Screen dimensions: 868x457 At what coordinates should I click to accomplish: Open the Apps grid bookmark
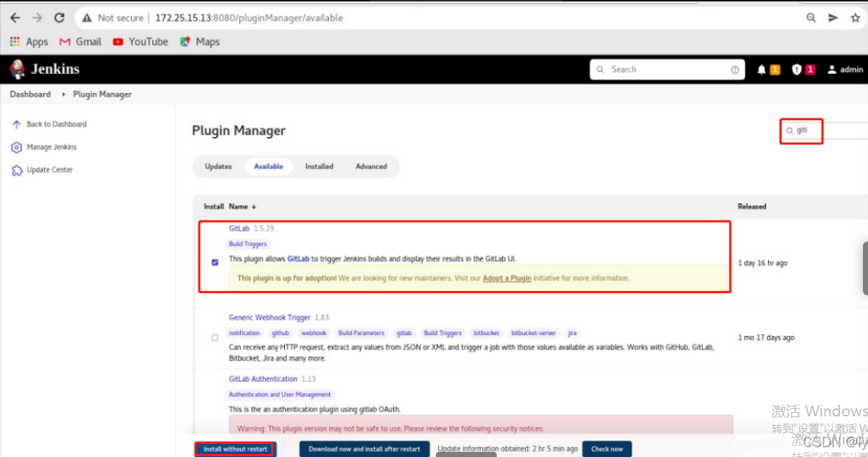(x=29, y=41)
